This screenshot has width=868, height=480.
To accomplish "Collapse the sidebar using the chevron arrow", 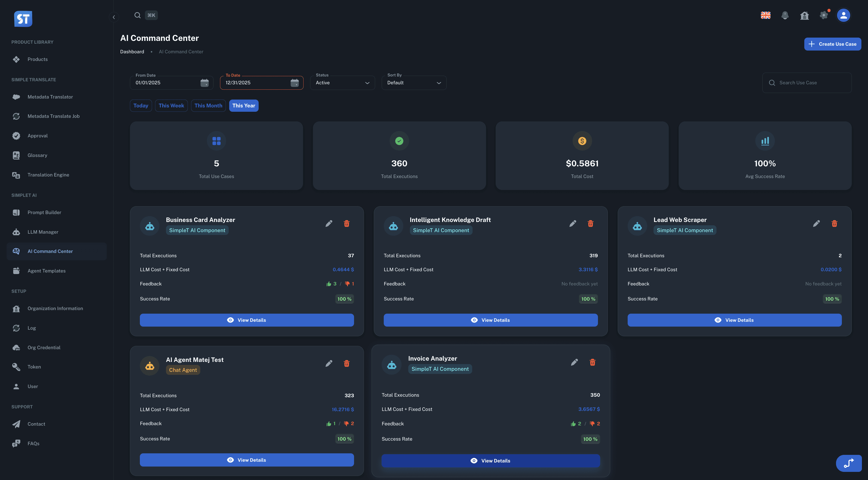I will point(113,17).
